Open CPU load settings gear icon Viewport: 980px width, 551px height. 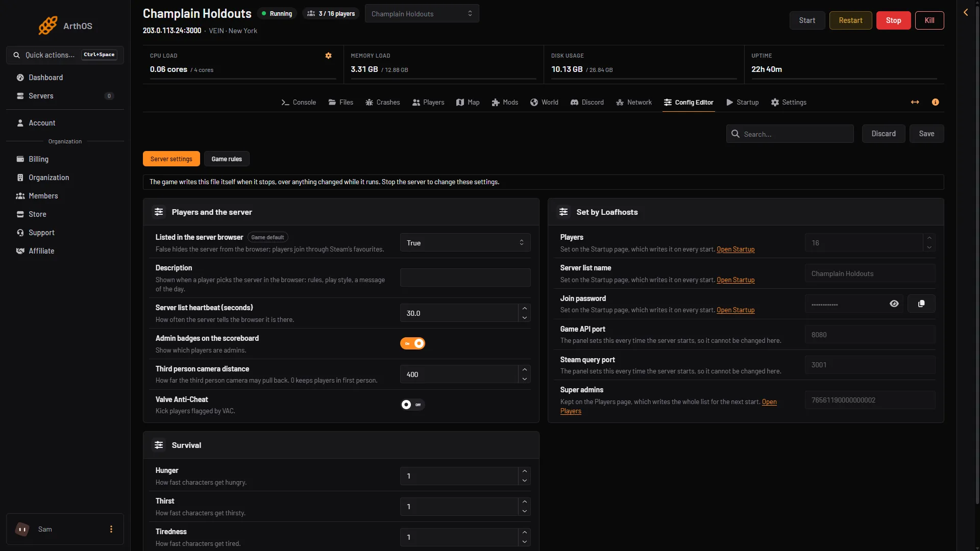(328, 56)
